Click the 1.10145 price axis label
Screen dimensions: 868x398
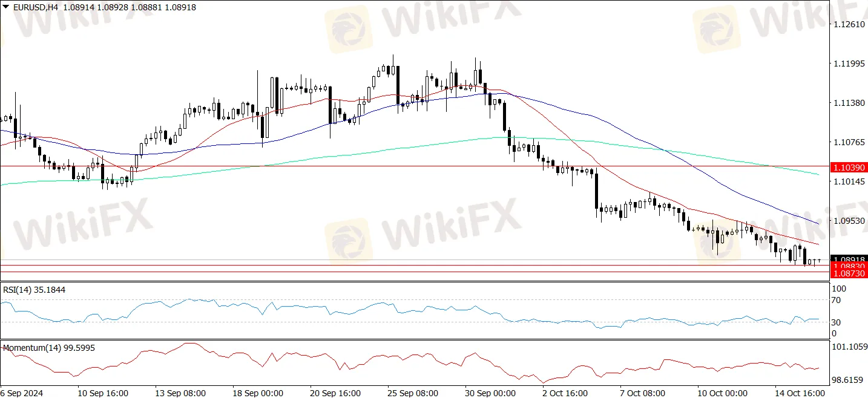849,181
